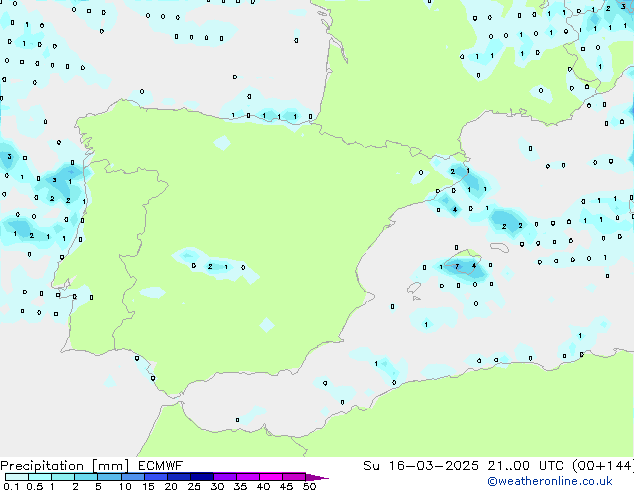Viewport: 634px width, 490px height.
Task: Click the '15' legend scale label
Action: point(148,486)
